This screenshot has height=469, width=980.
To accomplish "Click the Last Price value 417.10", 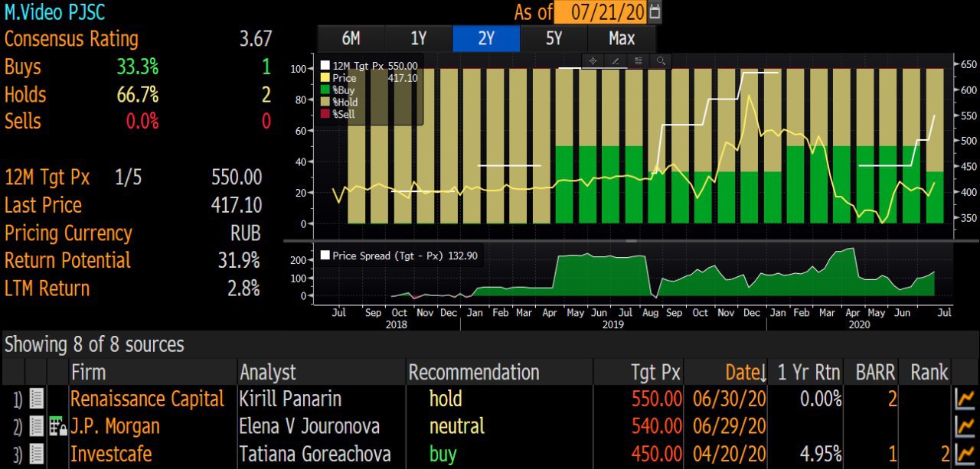I will coord(237,205).
